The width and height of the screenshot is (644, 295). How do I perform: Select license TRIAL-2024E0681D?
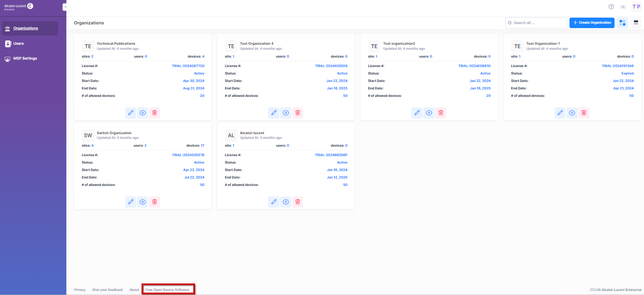474,66
